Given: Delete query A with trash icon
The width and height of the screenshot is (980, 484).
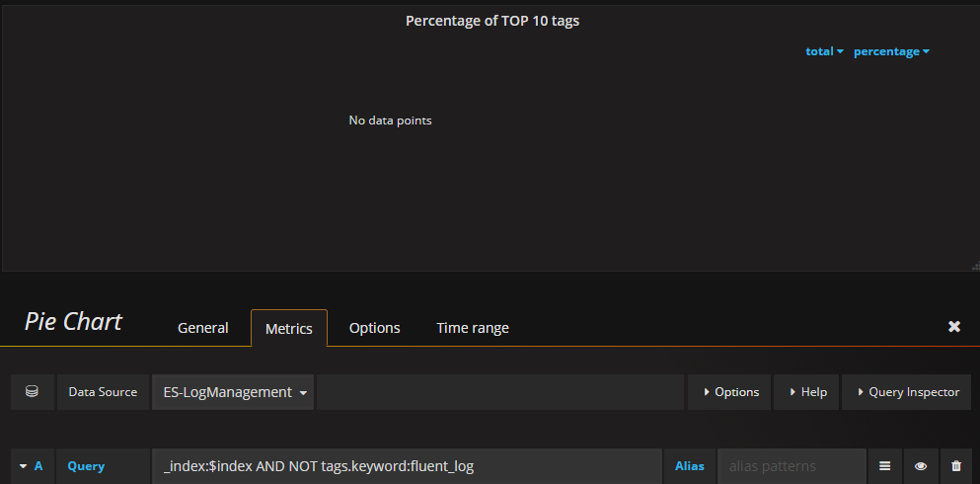Looking at the screenshot, I should [x=956, y=466].
